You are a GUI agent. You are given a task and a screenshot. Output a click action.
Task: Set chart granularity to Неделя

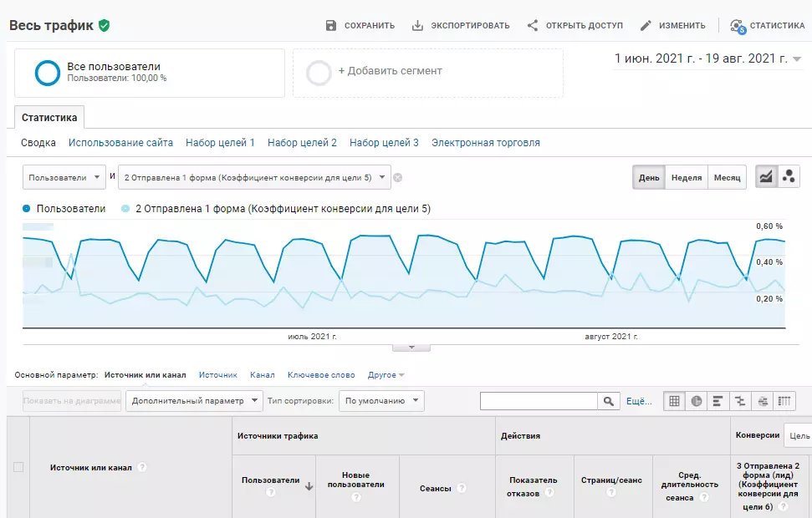click(x=687, y=177)
